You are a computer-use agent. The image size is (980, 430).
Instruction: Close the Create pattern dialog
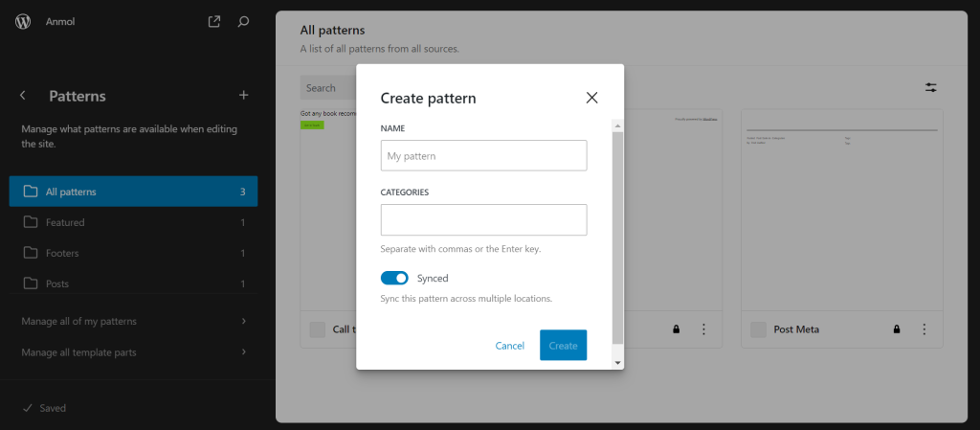591,98
